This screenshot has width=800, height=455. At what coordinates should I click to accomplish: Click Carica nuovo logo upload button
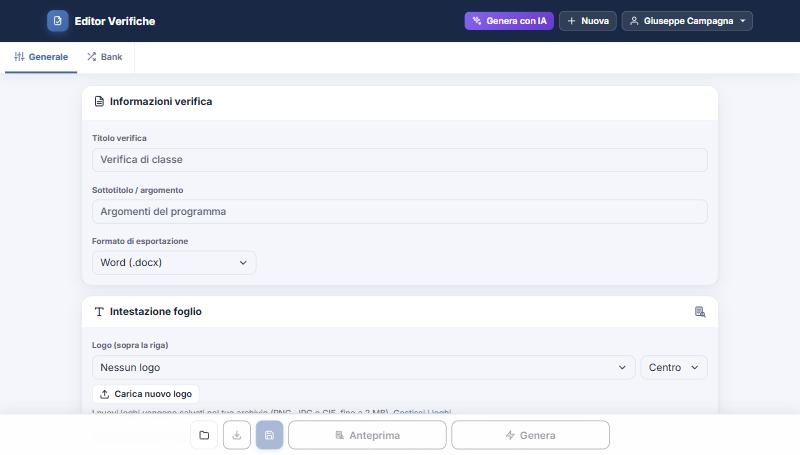pyautogui.click(x=146, y=394)
